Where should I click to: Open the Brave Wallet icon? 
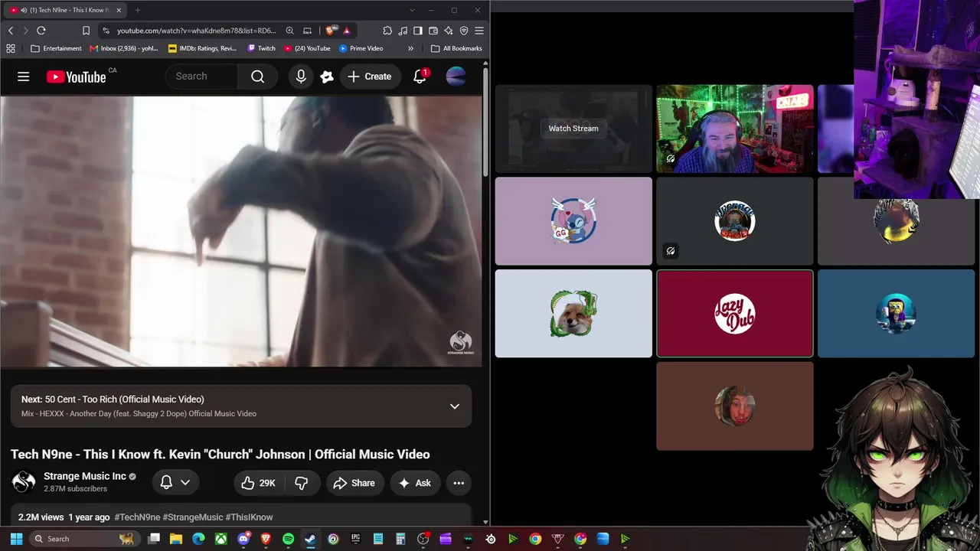433,31
